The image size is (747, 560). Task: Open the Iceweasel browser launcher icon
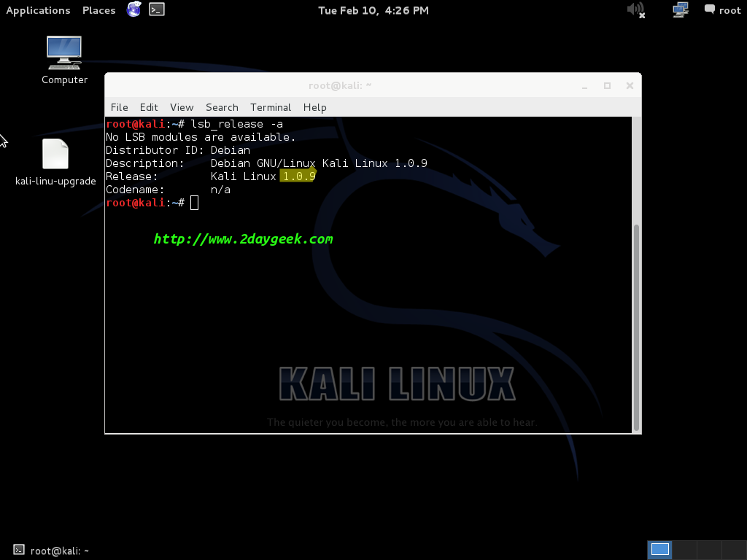[134, 9]
